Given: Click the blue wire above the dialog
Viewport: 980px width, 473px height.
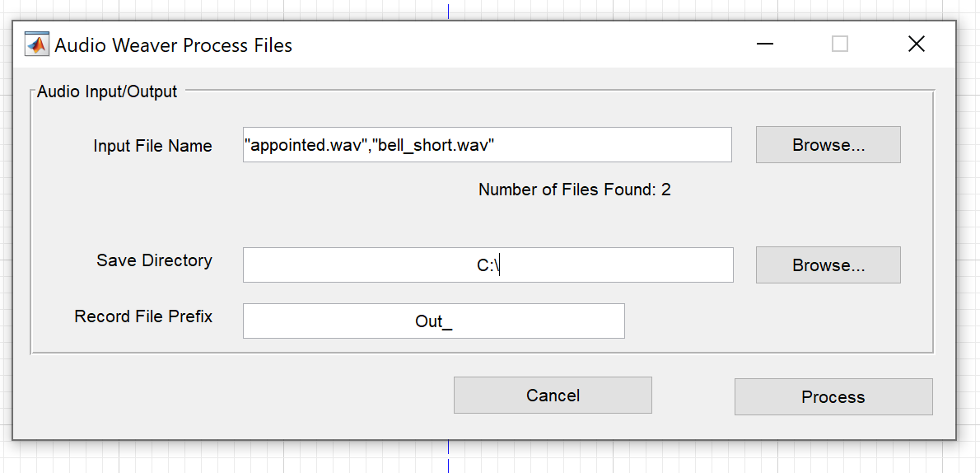Looking at the screenshot, I should 448,11.
